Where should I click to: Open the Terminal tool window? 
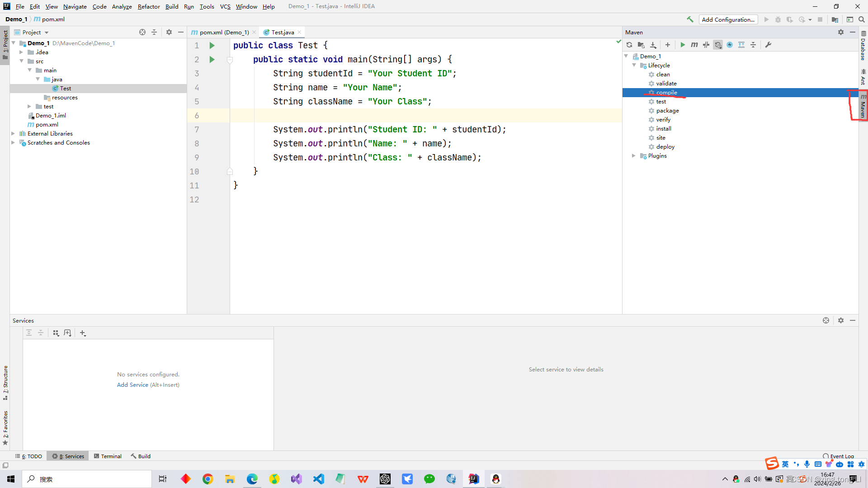[108, 456]
